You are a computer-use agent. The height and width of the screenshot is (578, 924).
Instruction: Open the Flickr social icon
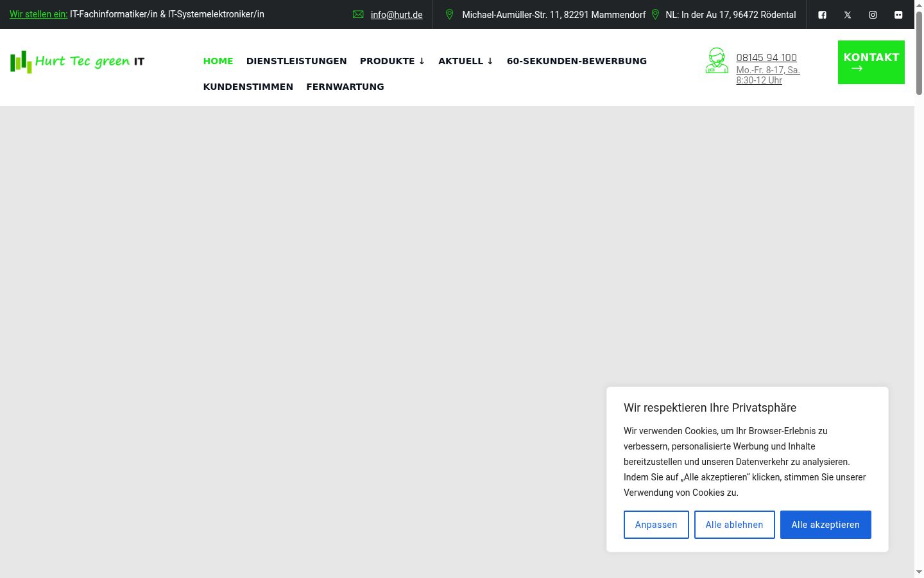tap(898, 15)
